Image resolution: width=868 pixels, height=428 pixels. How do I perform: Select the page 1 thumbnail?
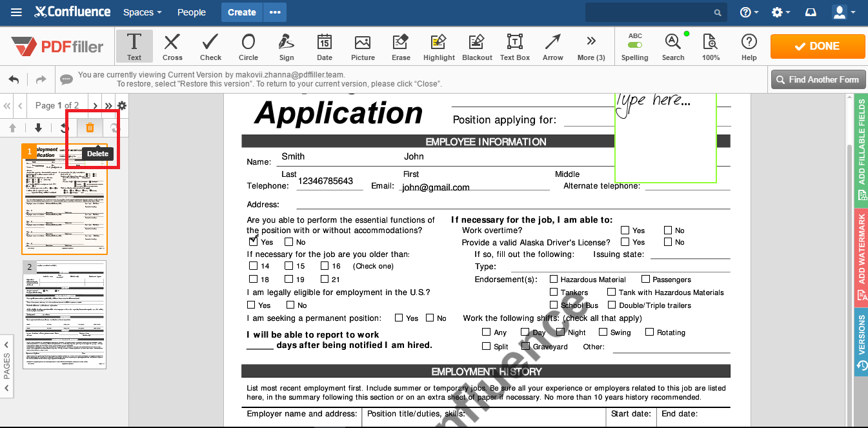65,199
